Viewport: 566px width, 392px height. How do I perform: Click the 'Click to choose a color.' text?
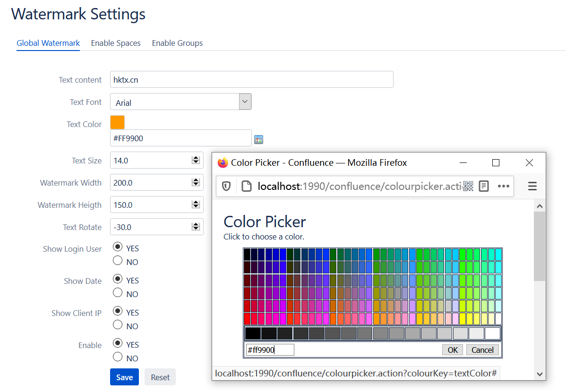click(264, 237)
